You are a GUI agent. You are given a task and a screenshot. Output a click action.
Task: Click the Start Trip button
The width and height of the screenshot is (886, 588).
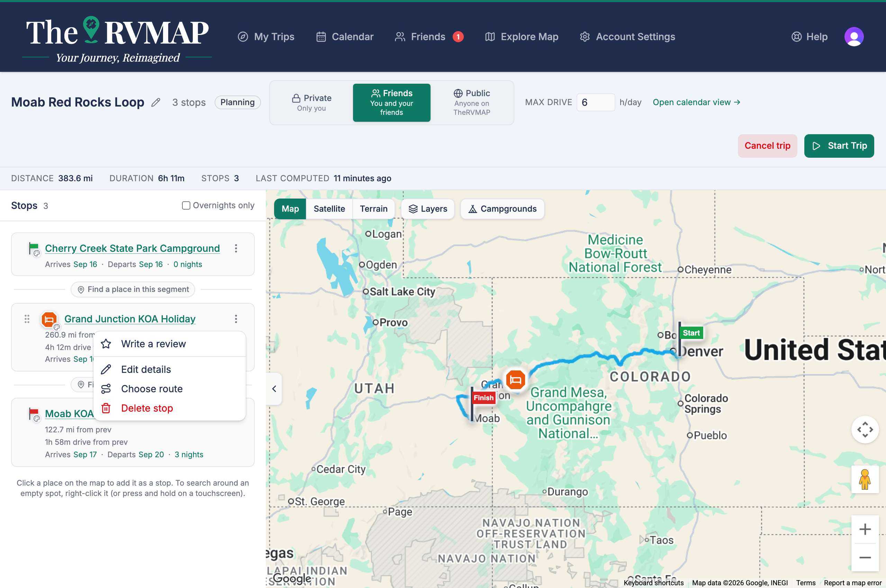tap(839, 146)
